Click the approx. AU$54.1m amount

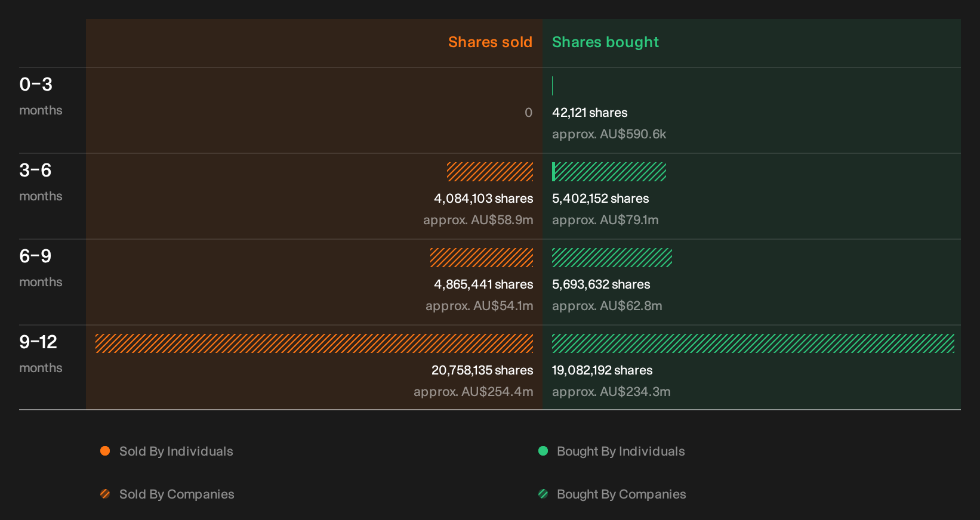point(479,306)
